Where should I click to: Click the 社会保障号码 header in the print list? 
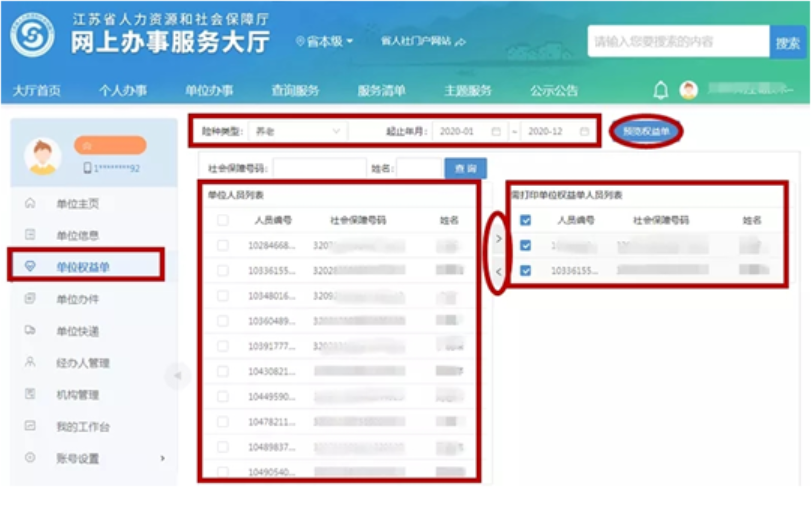[x=662, y=220]
